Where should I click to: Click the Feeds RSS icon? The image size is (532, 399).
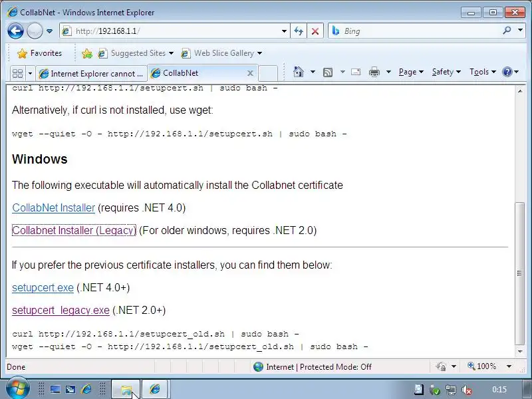click(328, 72)
